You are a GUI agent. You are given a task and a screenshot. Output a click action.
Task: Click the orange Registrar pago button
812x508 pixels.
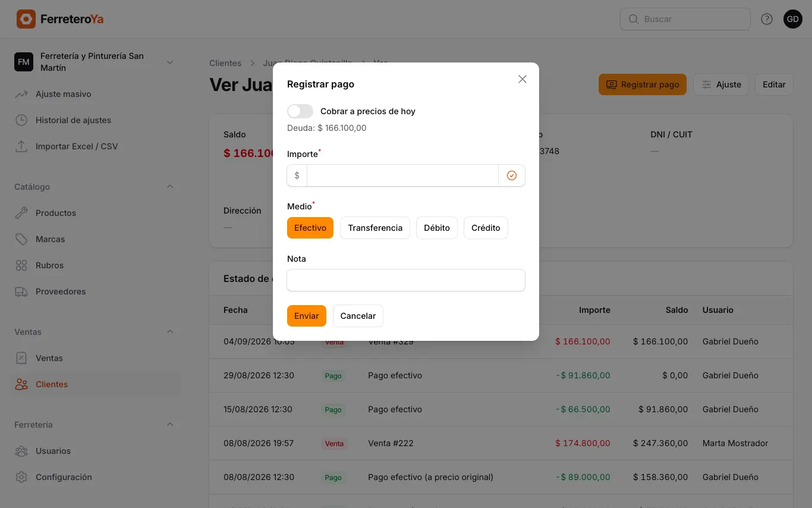point(643,84)
